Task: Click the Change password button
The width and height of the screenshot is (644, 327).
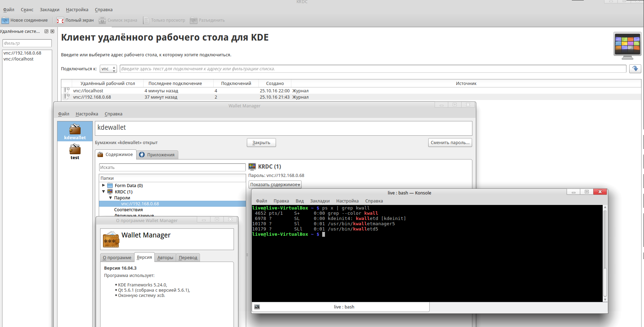Action: pos(450,143)
